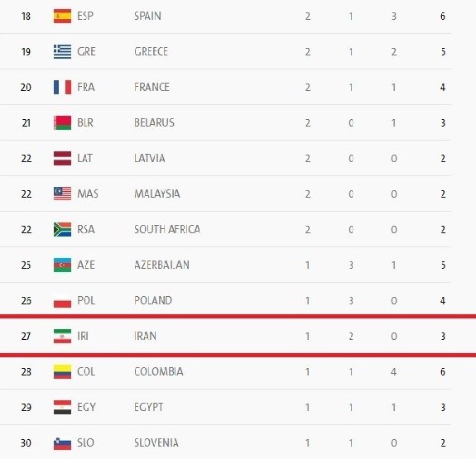This screenshot has height=459, width=476.
Task: Click the Egypt flag icon
Action: click(x=62, y=407)
